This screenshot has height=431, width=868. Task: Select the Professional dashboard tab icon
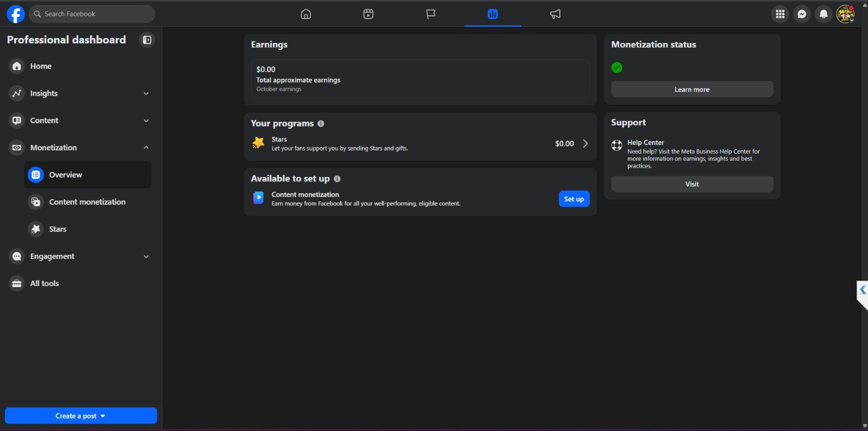coord(493,14)
